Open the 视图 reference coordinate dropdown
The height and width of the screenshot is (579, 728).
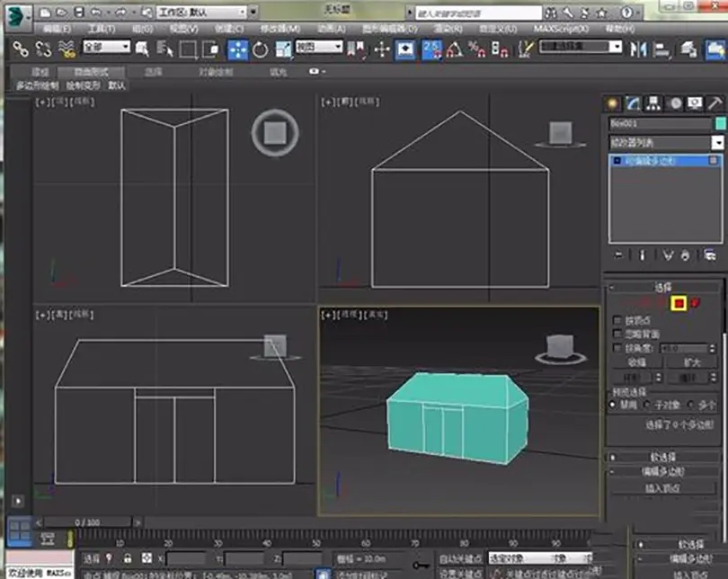[x=319, y=47]
